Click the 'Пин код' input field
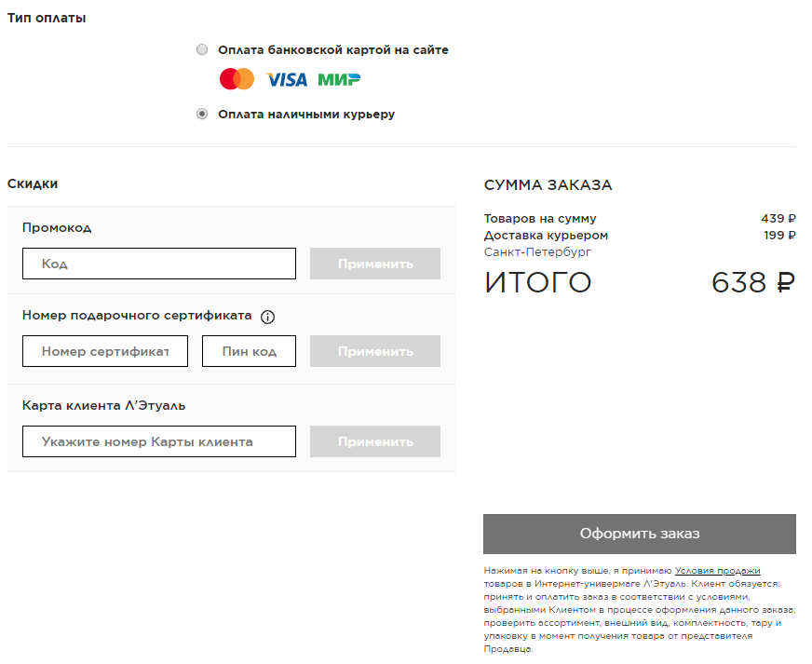Viewport: 812px width, 664px height. [x=249, y=351]
